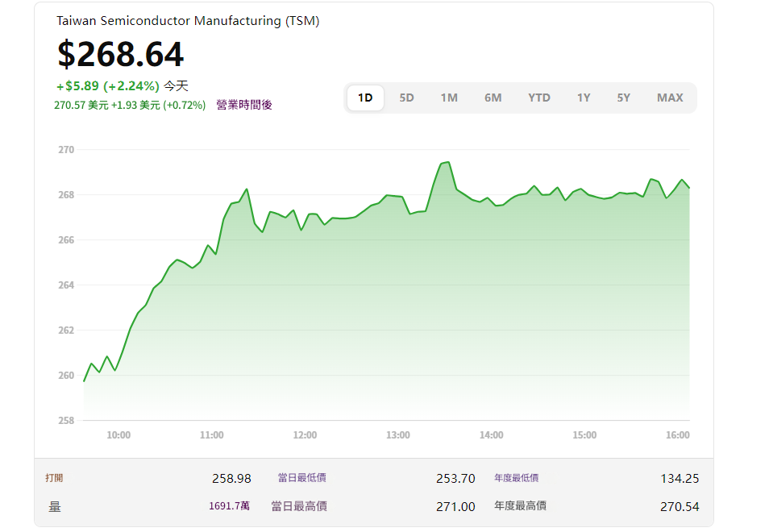769x532 pixels.
Task: Switch to the 5D chart range
Action: pyautogui.click(x=406, y=98)
